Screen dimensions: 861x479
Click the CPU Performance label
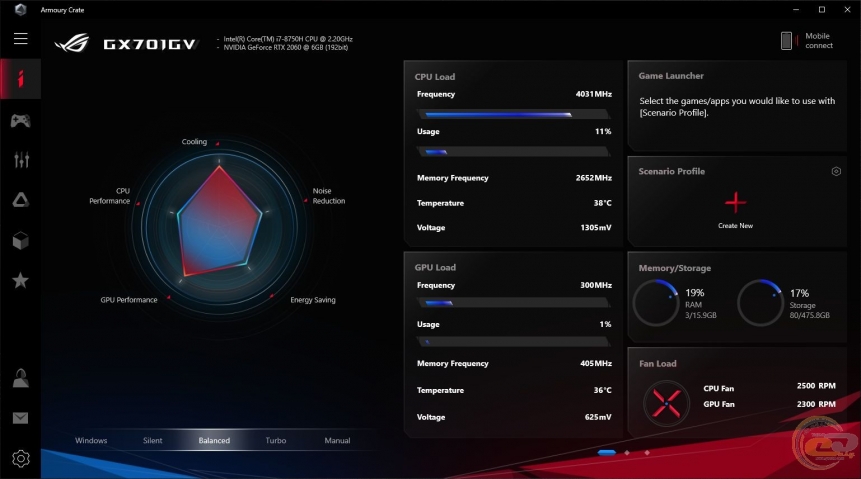point(110,196)
